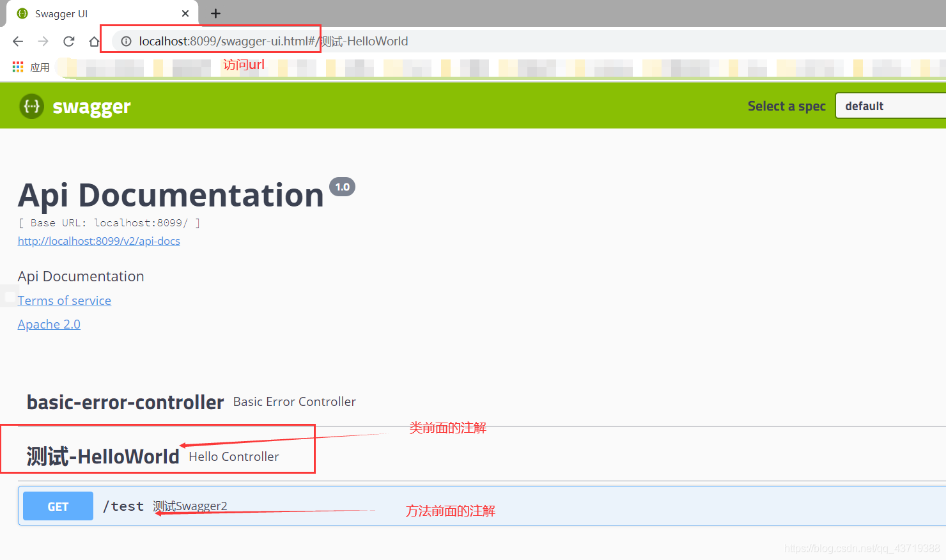Click the 1.0 version badge
This screenshot has height=560, width=946.
click(342, 186)
